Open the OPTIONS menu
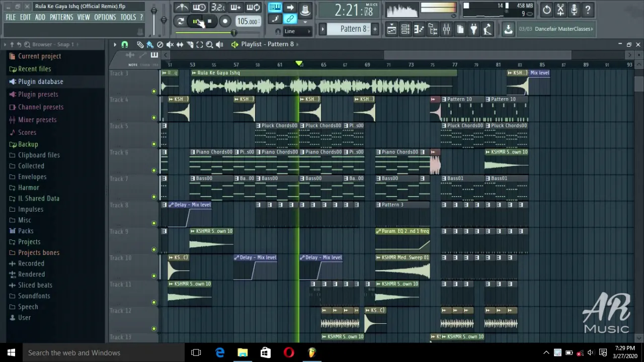Viewport: 644px width, 362px height. tap(105, 18)
